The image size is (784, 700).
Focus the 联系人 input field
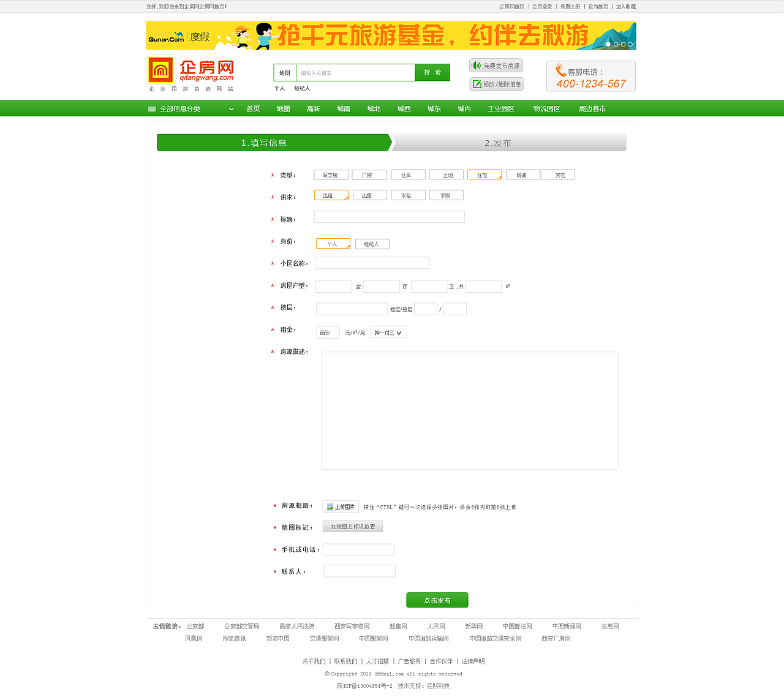(x=360, y=571)
